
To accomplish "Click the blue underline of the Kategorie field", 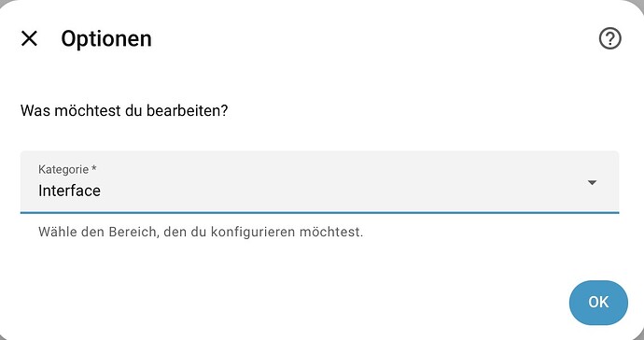I will 319,213.
